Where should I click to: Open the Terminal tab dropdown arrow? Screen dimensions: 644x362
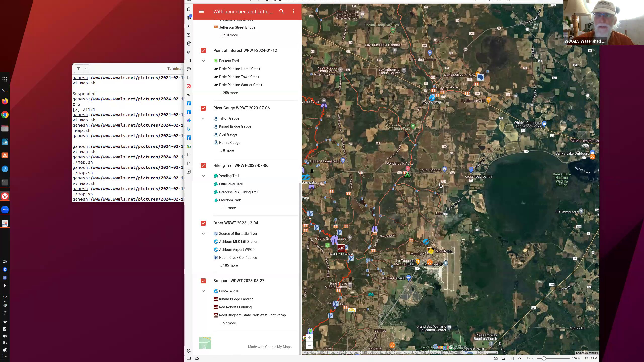click(86, 69)
